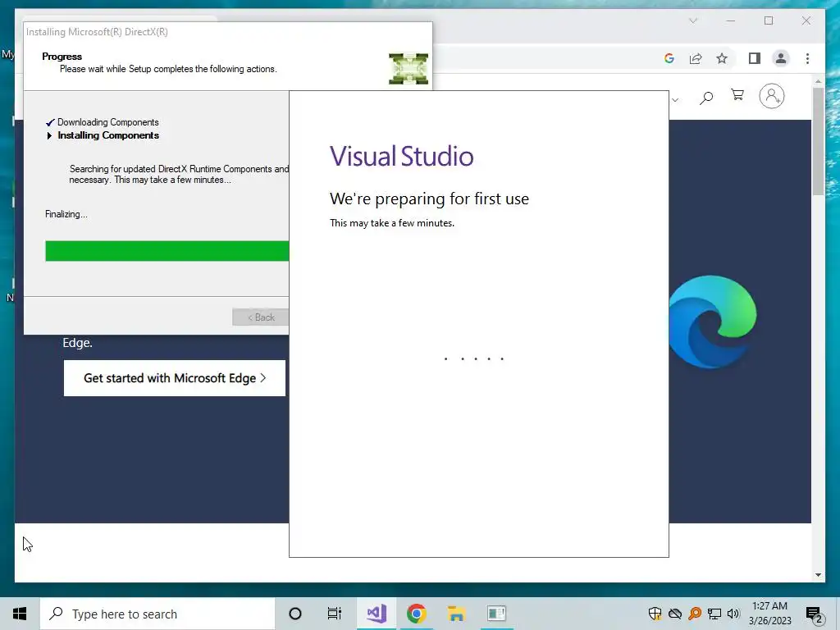Open the shopping cart on Microsoft page
This screenshot has height=630, width=840.
click(737, 95)
